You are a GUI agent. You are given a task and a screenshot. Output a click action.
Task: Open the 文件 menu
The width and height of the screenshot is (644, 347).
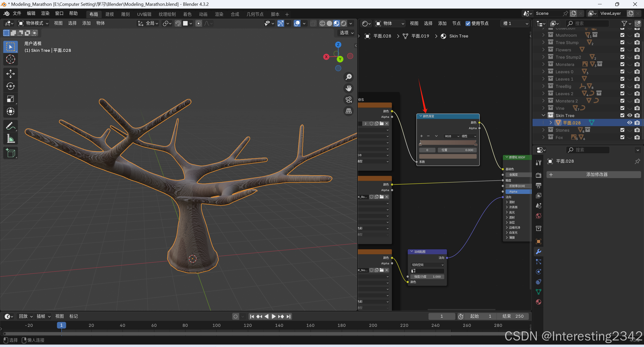[17, 13]
